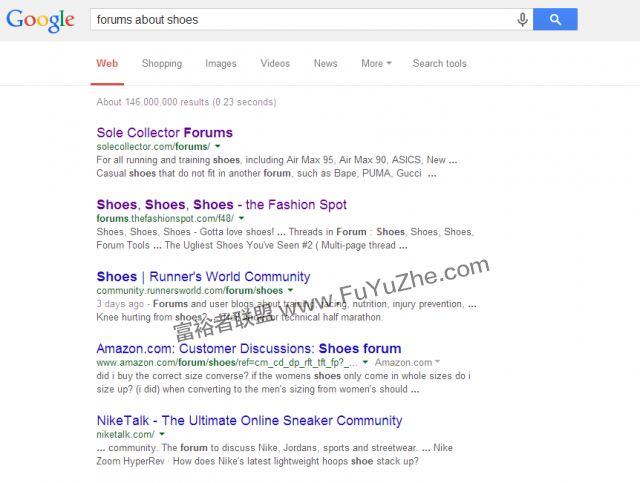This screenshot has height=483, width=640.
Task: Focus the search box containing 'forums about shoes'
Action: click(311, 19)
